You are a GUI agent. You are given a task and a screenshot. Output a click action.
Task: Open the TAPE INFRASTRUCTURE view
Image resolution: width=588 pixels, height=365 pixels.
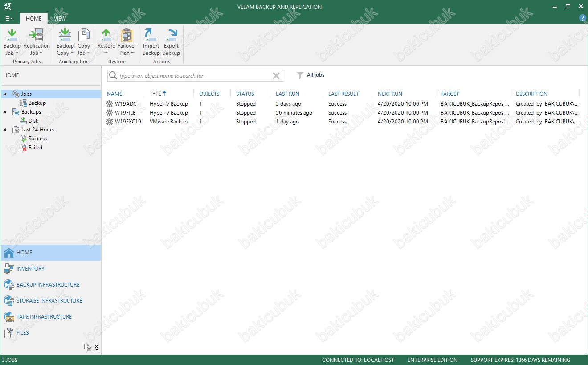[x=51, y=317]
